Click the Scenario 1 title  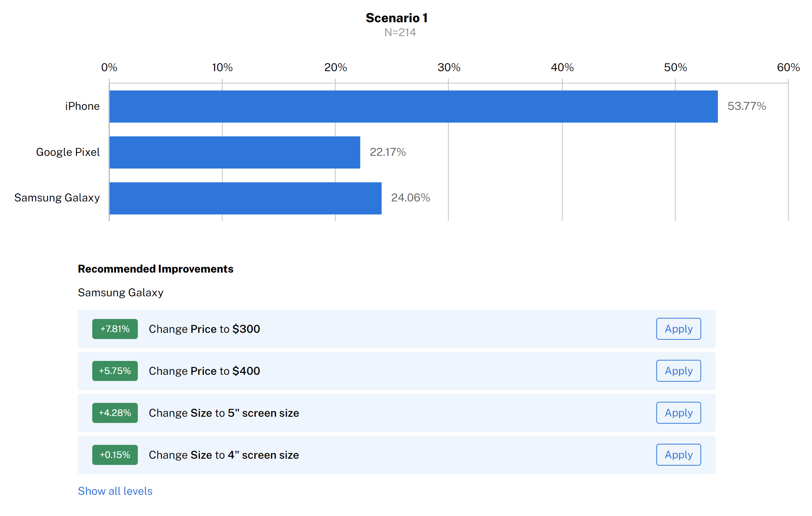click(397, 18)
